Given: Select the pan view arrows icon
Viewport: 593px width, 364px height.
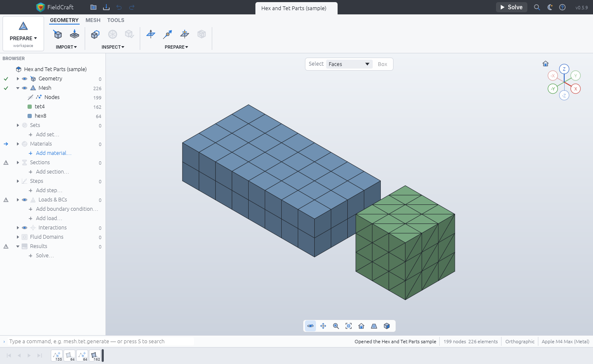Looking at the screenshot, I should coord(323,326).
